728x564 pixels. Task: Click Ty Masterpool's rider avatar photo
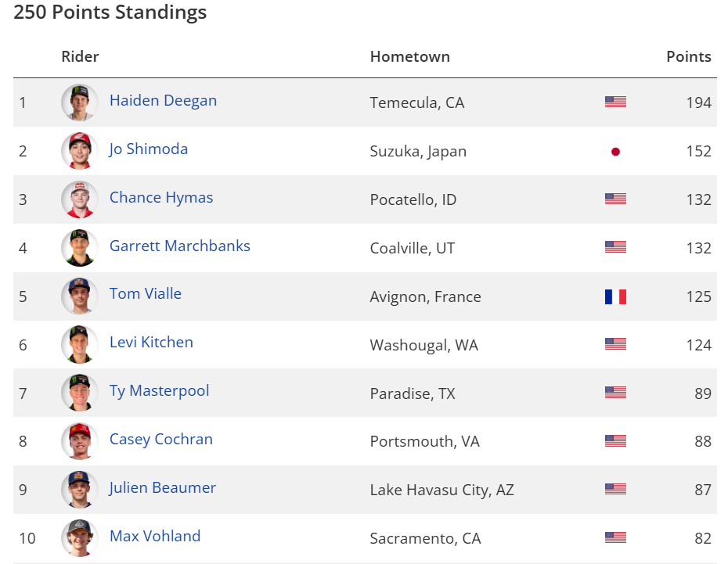click(x=80, y=393)
